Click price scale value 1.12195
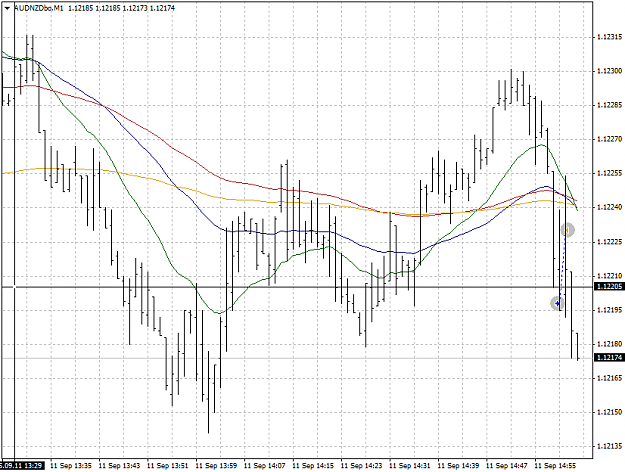Image resolution: width=625 pixels, height=472 pixels. click(x=609, y=310)
